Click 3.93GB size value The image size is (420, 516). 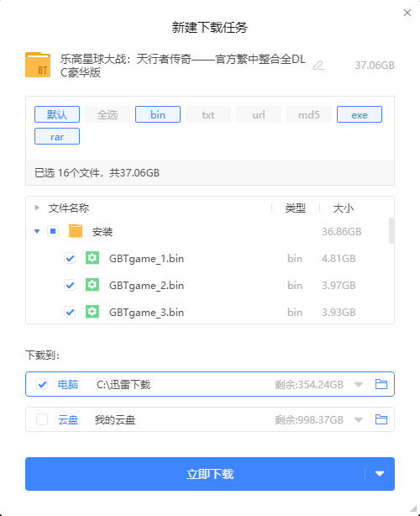[339, 312]
